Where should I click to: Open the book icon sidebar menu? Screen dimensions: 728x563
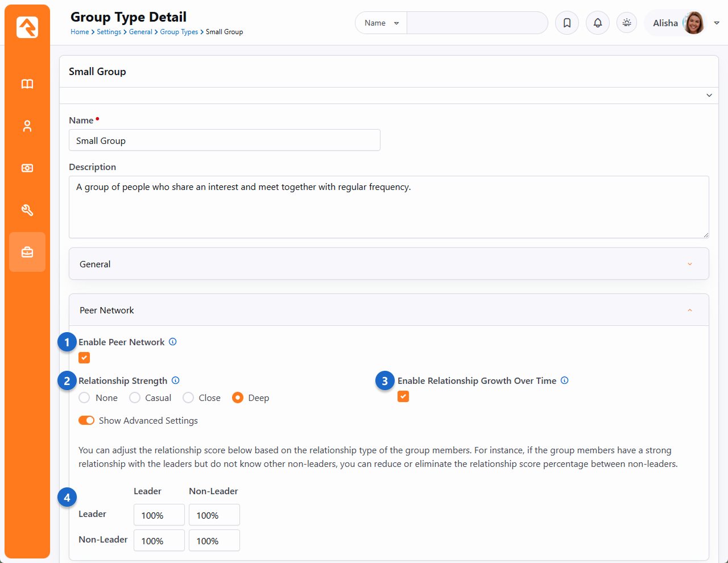click(x=27, y=84)
